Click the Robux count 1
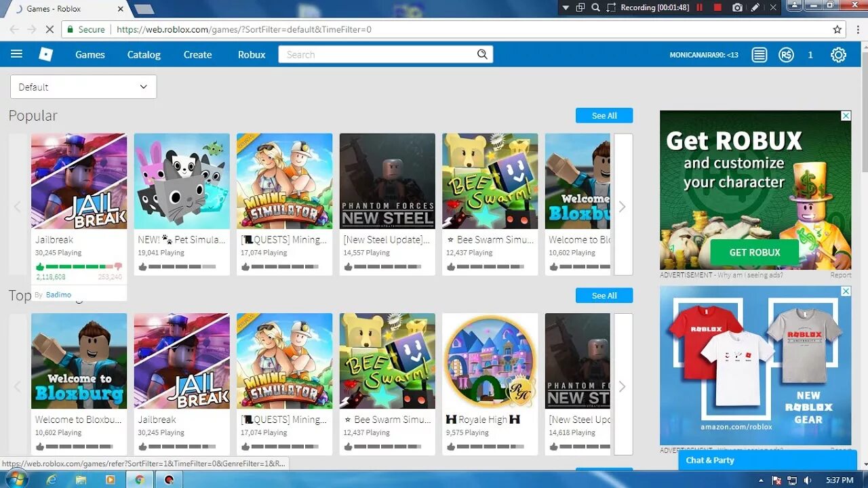The height and width of the screenshot is (488, 868). [810, 55]
